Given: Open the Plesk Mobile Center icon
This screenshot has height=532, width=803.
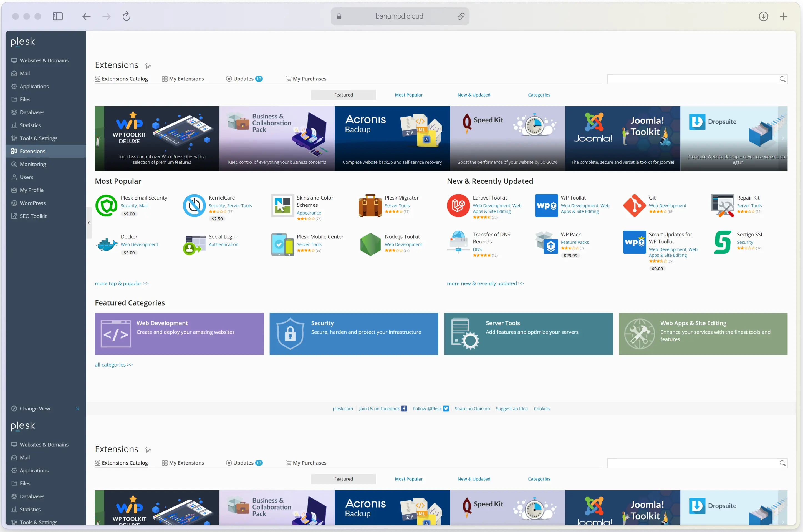Looking at the screenshot, I should click(x=282, y=244).
